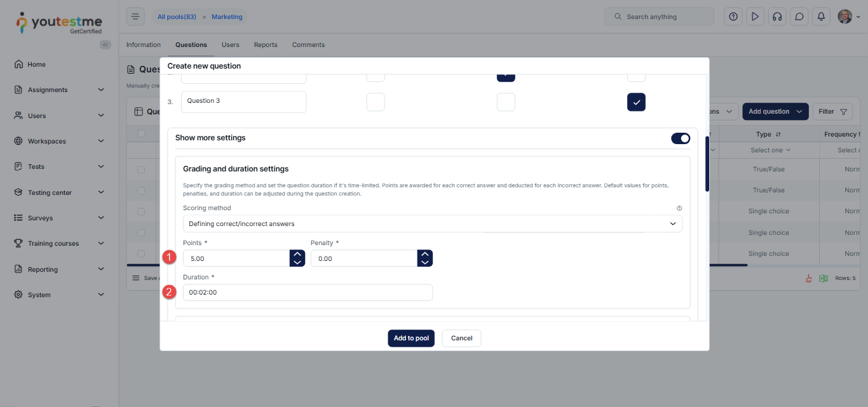Open the Scoring method dropdown
This screenshot has height=407, width=868.
coord(433,224)
